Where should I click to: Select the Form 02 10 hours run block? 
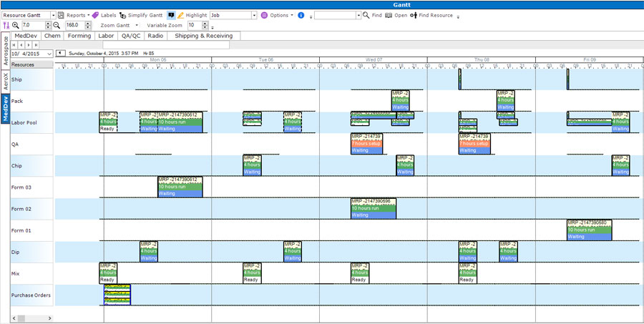[x=374, y=208]
